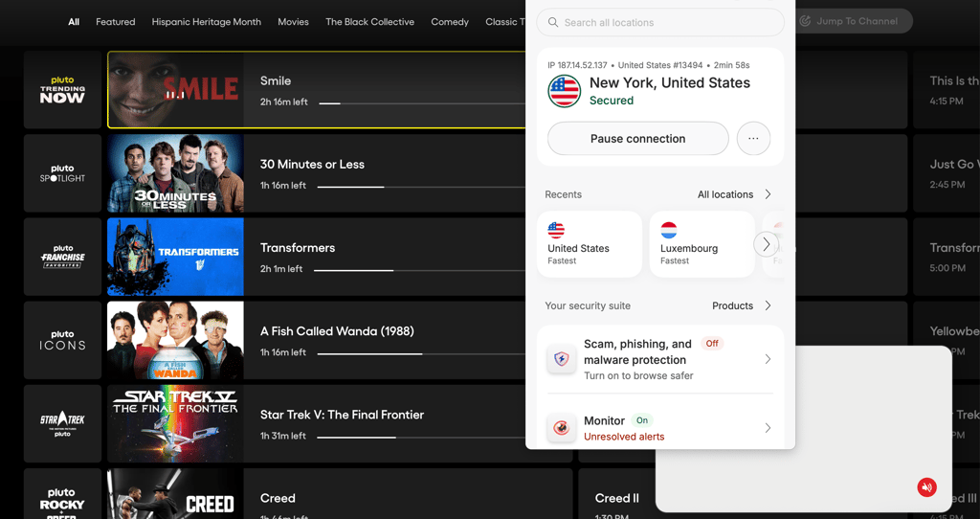Click the Transformers progress bar
Screen dimensions: 980x519
pyautogui.click(x=419, y=270)
